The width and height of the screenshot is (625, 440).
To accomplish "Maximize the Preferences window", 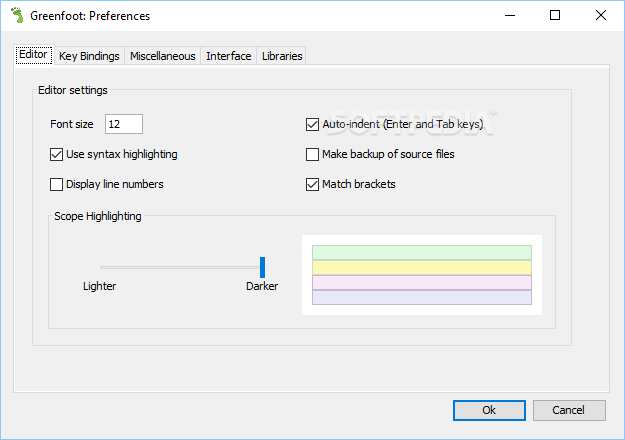I will pyautogui.click(x=555, y=16).
